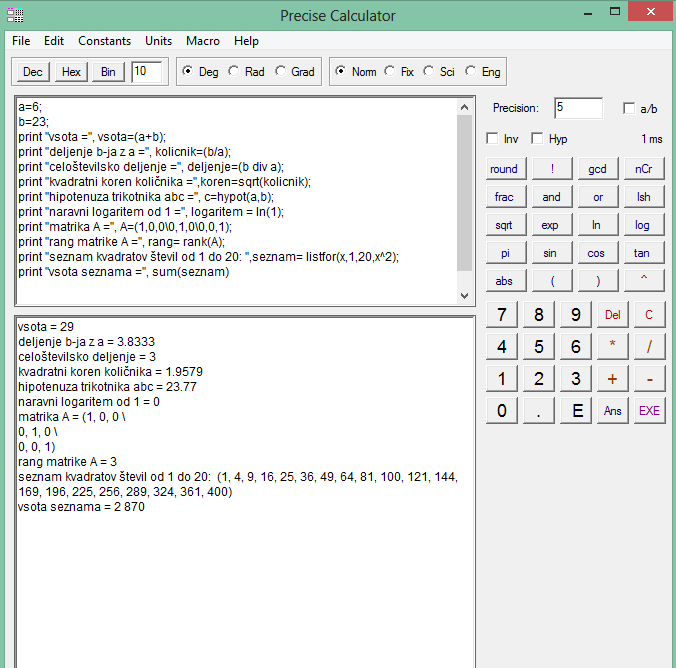676x668 pixels.
Task: Open the Units menu
Action: [158, 41]
